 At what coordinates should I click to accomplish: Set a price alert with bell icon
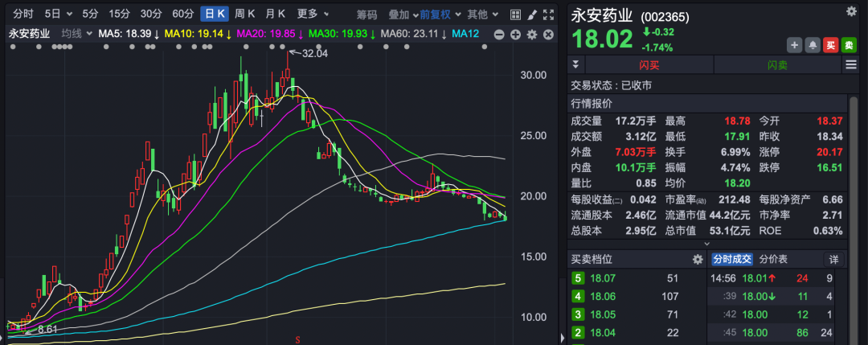coord(813,45)
